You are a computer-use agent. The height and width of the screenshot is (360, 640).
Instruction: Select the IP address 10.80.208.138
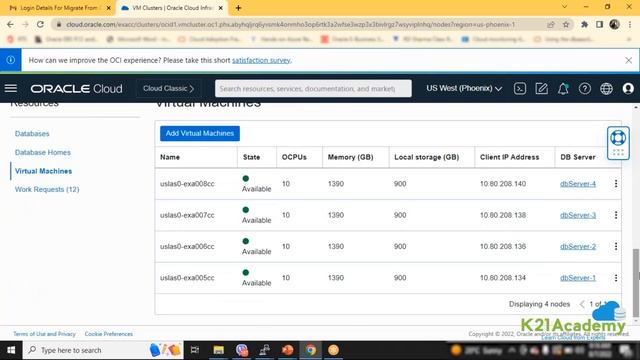point(503,215)
